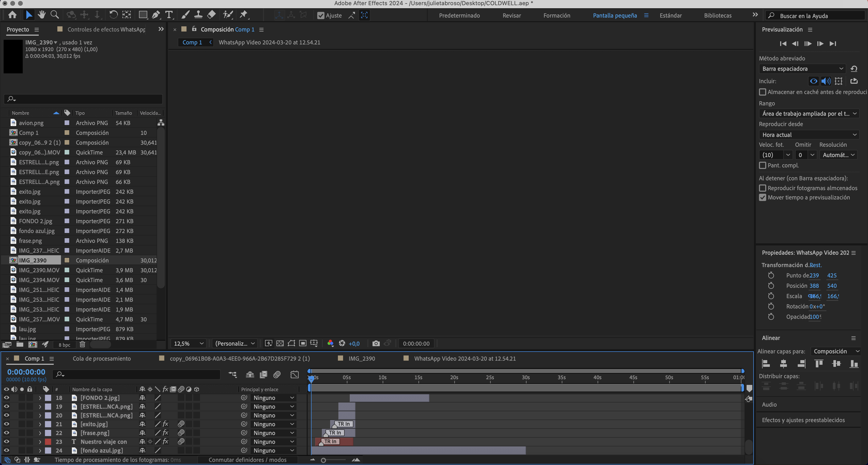868x465 pixels.
Task: Expand layer 21 exito.jpg properties
Action: click(40, 424)
